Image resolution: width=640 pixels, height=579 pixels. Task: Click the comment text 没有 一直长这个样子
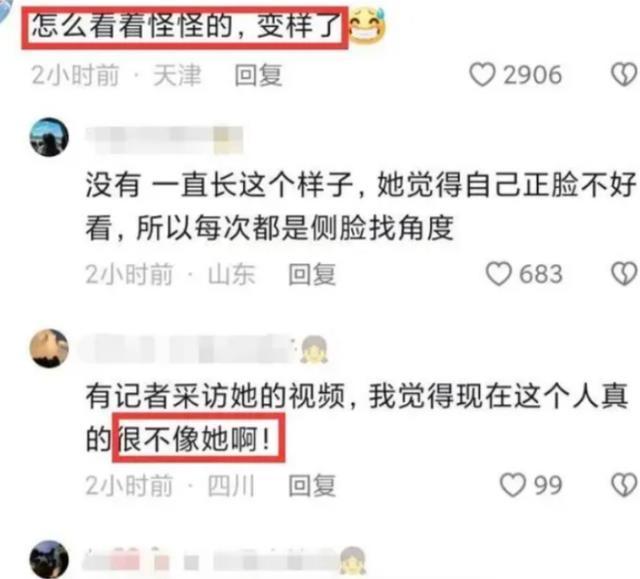pyautogui.click(x=219, y=185)
